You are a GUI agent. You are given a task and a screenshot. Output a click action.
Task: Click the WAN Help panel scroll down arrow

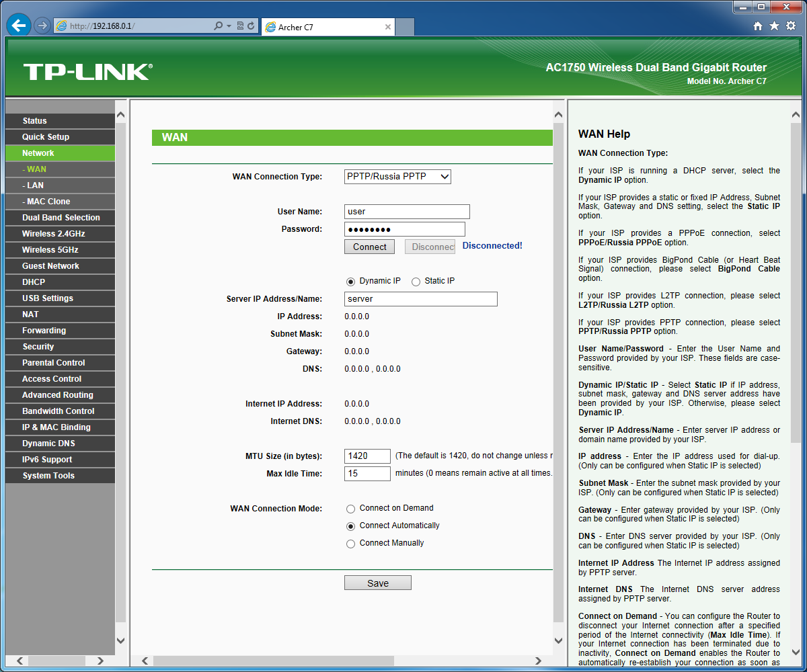796,651
